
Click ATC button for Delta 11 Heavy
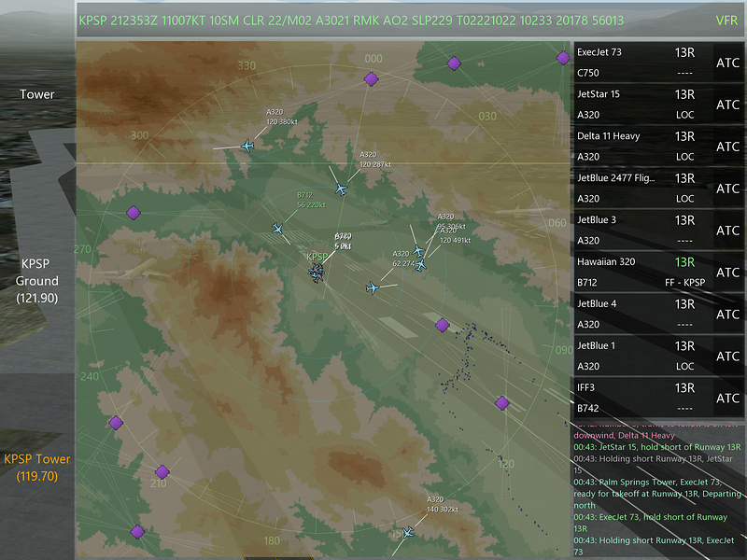(x=728, y=147)
